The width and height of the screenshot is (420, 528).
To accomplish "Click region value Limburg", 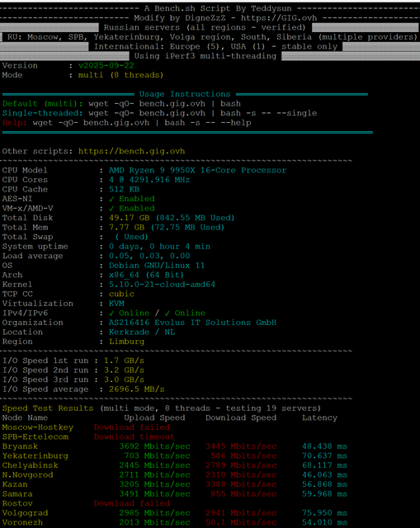I will pos(126,342).
